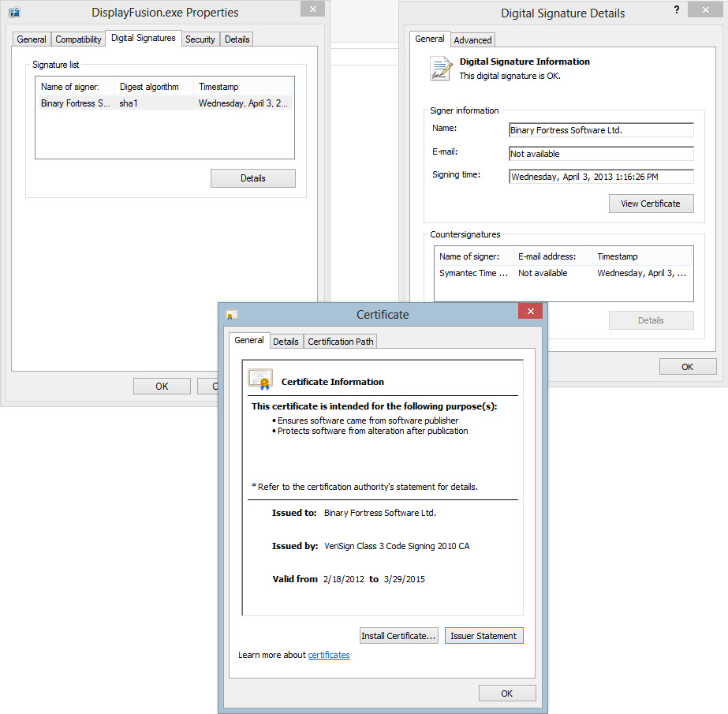Image resolution: width=728 pixels, height=714 pixels.
Task: Click Install Certificate... button
Action: click(x=399, y=636)
